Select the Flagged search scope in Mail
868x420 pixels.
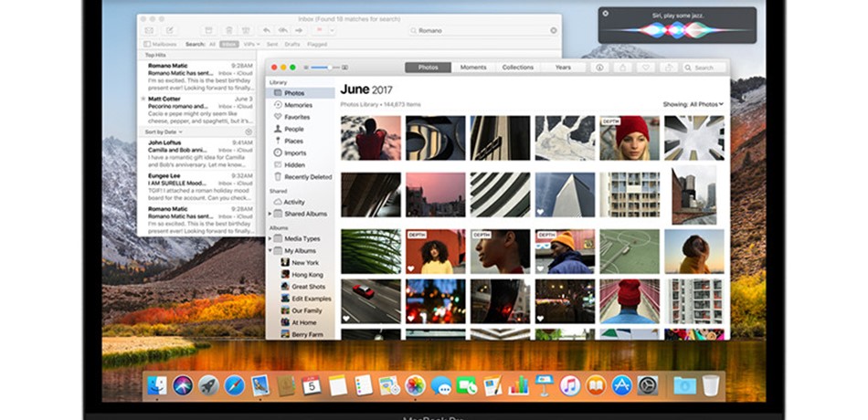(317, 44)
